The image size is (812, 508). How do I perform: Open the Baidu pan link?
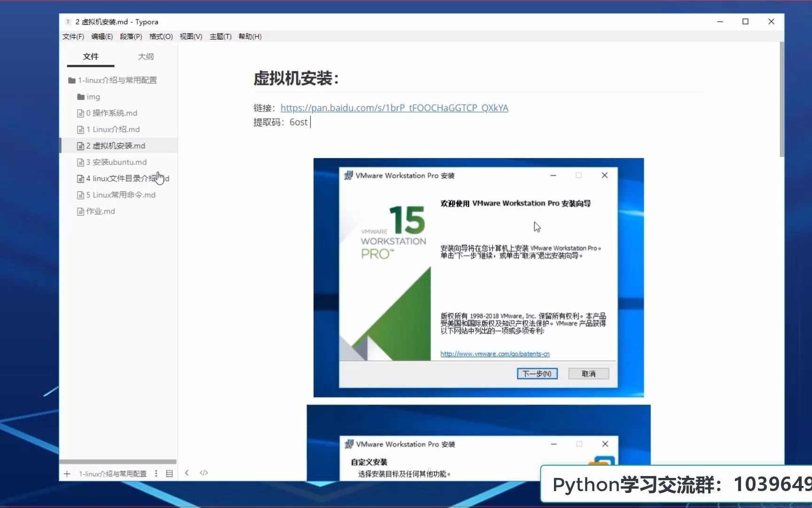tap(394, 108)
